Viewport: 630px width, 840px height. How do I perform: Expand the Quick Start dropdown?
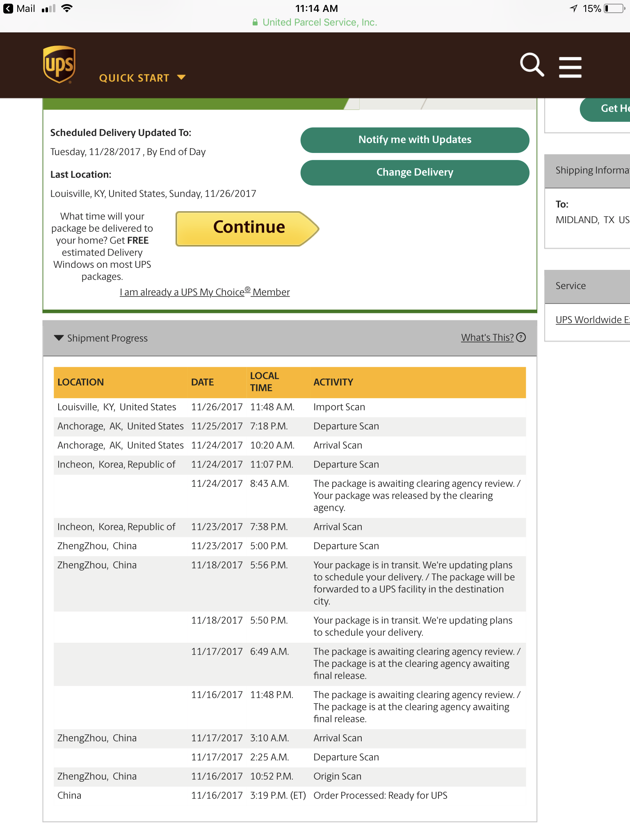point(142,78)
